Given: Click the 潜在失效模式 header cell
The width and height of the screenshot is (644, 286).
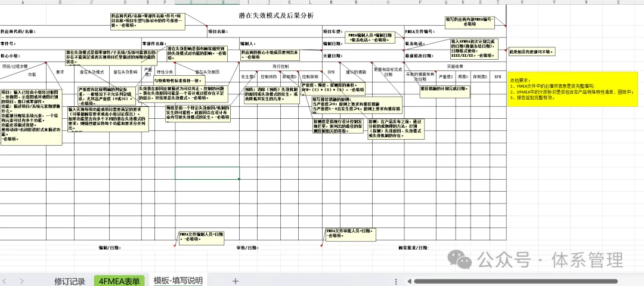Looking at the screenshot, I should pos(91,72).
